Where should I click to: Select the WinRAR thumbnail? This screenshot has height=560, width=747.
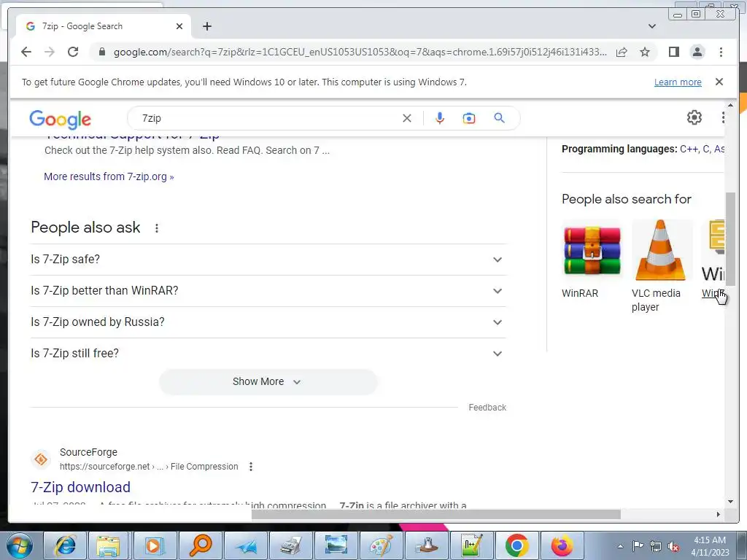tap(592, 251)
